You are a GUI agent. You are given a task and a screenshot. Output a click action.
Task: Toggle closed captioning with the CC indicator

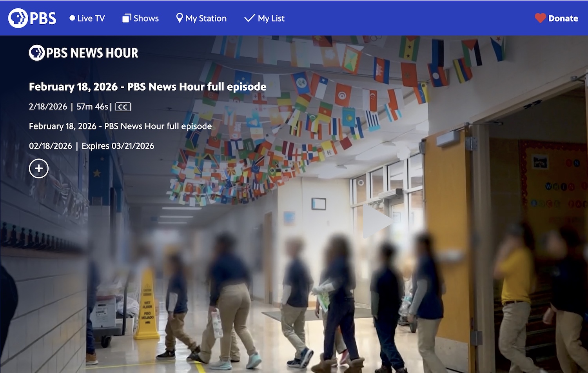coord(123,107)
